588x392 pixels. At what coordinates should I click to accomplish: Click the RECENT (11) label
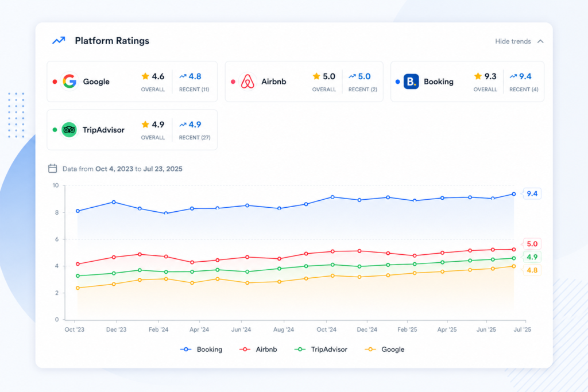194,89
